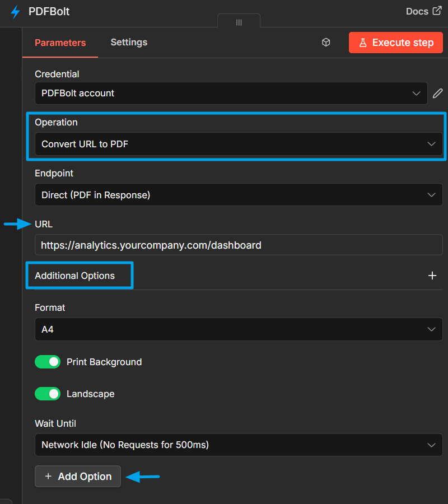Click the cube icon near Execute step
Image resolution: width=448 pixels, height=504 pixels.
(326, 42)
